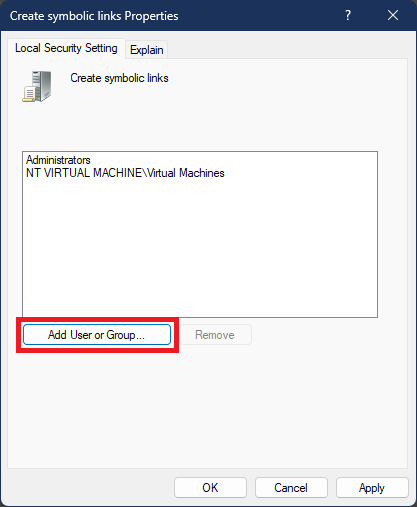Click empty title bar space left of help icon
The width and height of the screenshot is (417, 507).
tap(260, 15)
